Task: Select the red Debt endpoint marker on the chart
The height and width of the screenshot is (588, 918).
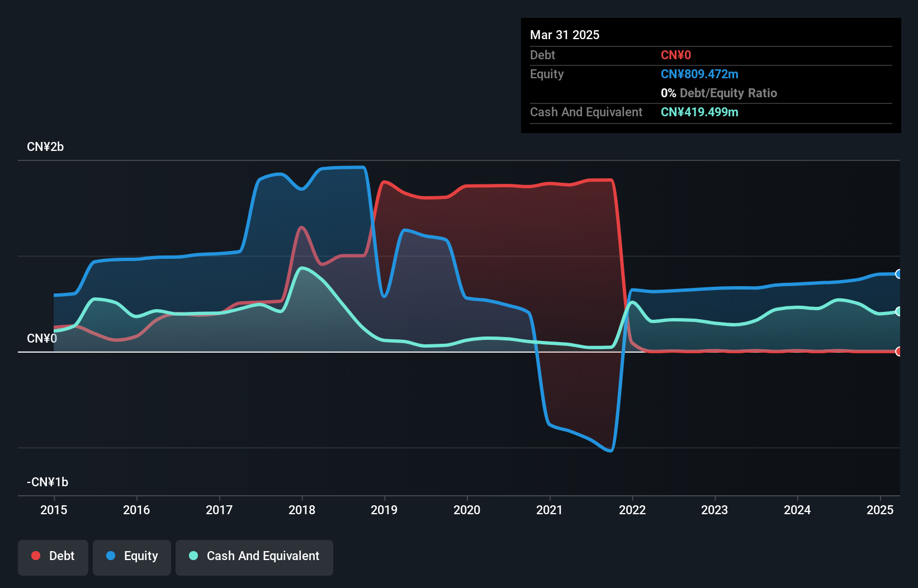Action: [x=898, y=352]
